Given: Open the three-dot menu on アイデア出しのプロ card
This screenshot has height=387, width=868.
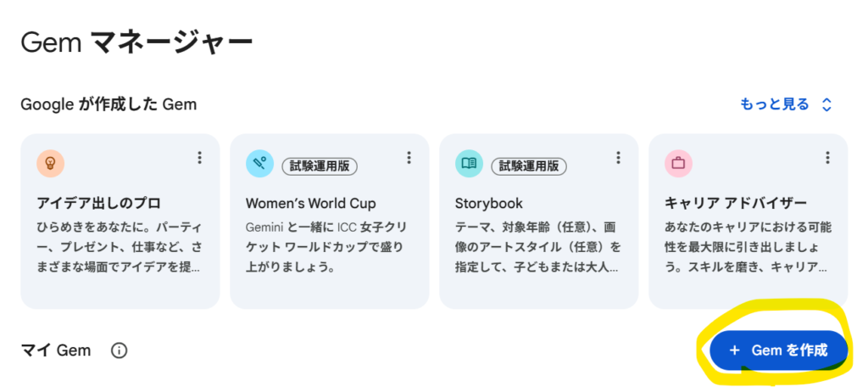Looking at the screenshot, I should [x=199, y=158].
